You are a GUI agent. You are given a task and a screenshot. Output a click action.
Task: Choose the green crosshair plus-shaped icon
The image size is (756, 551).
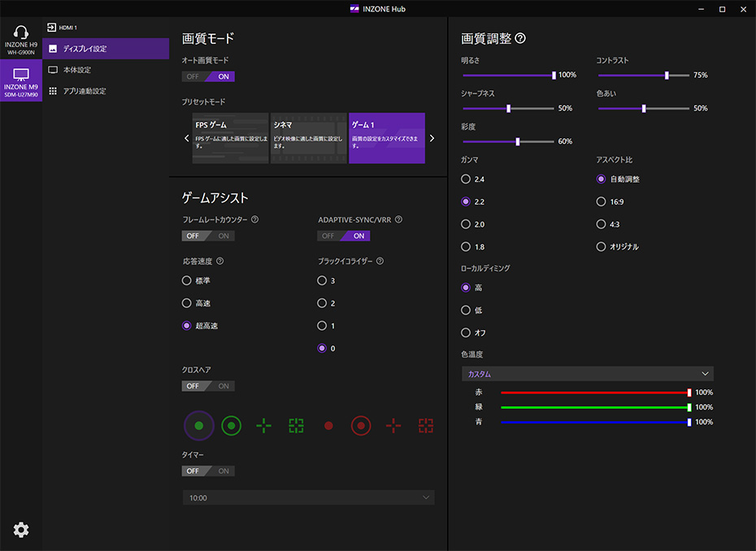click(x=263, y=425)
